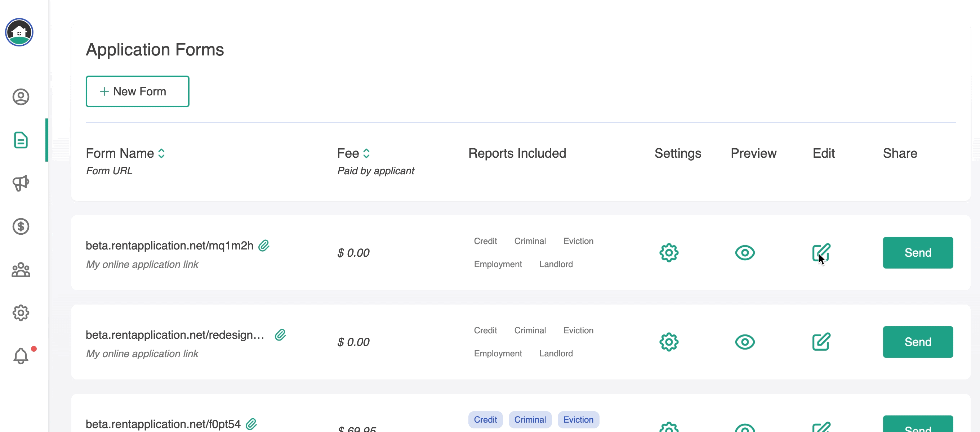980x432 pixels.
Task: Copy link paperclip for f0pt54 form
Action: [x=251, y=424]
